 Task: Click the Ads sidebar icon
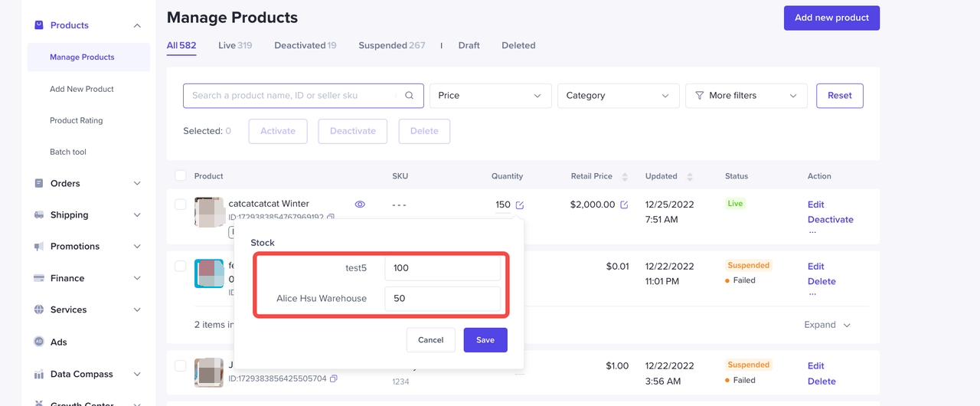39,342
